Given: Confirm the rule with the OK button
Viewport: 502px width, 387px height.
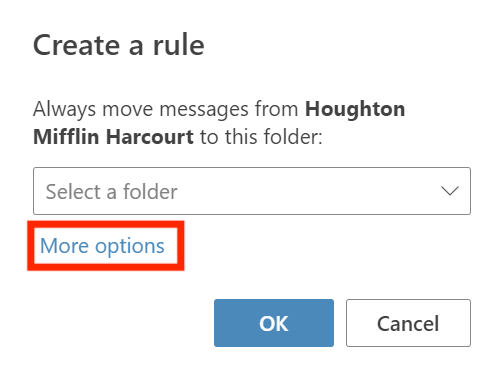Looking at the screenshot, I should pos(274,323).
